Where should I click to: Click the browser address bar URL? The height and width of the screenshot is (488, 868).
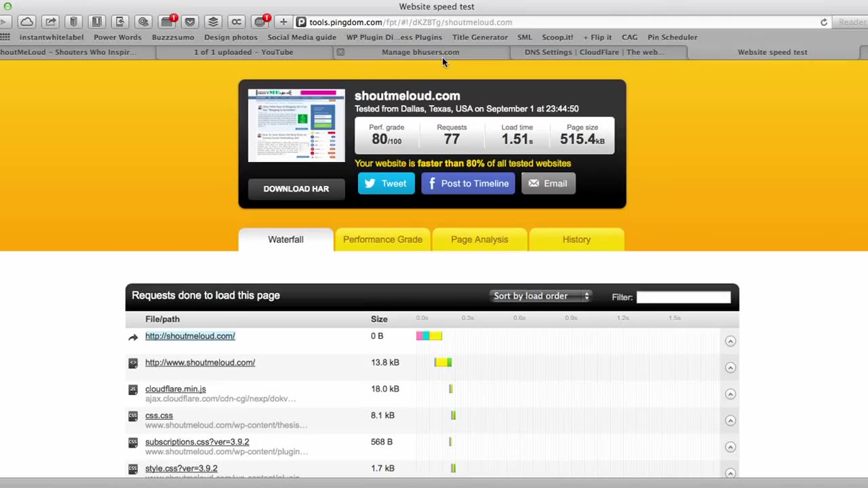[411, 22]
